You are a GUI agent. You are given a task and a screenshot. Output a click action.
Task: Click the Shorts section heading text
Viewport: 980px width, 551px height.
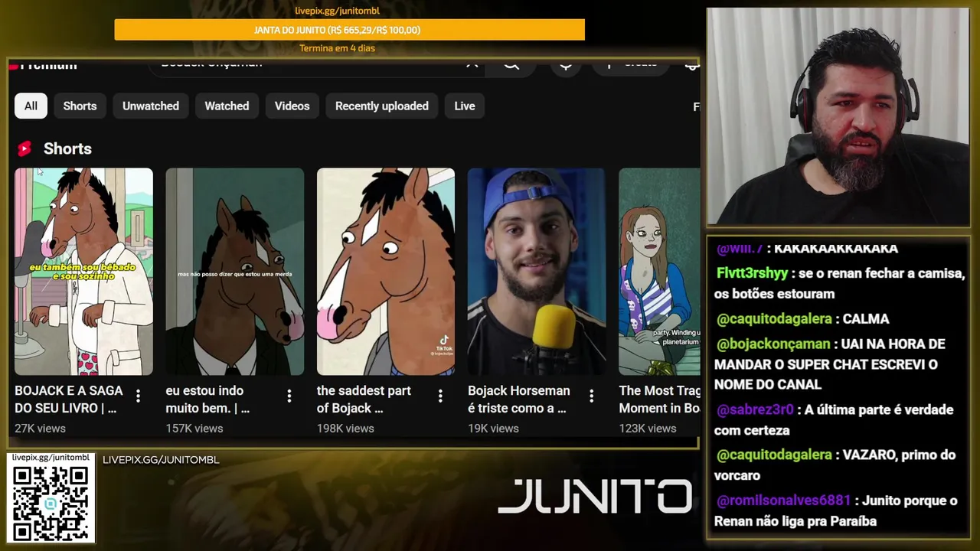click(67, 148)
